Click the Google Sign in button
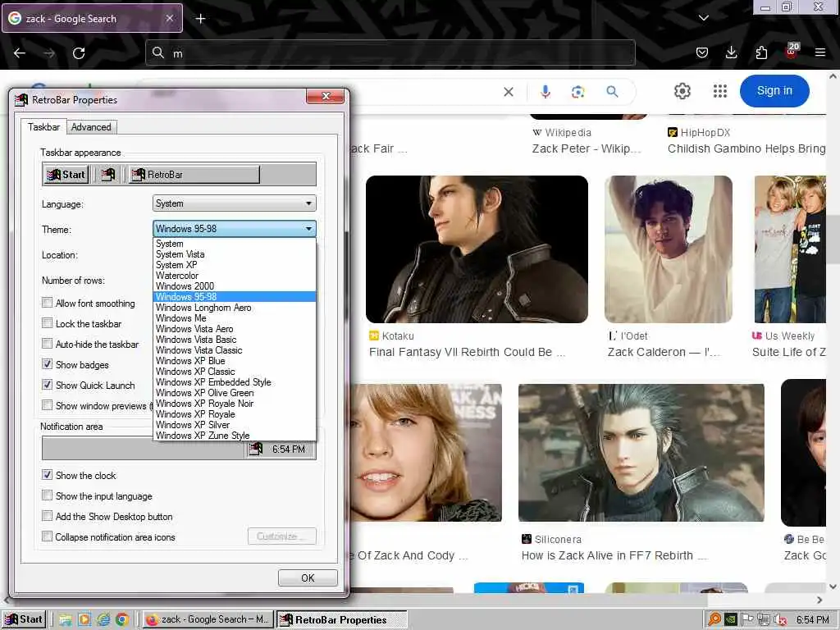The height and width of the screenshot is (630, 840). pyautogui.click(x=774, y=91)
